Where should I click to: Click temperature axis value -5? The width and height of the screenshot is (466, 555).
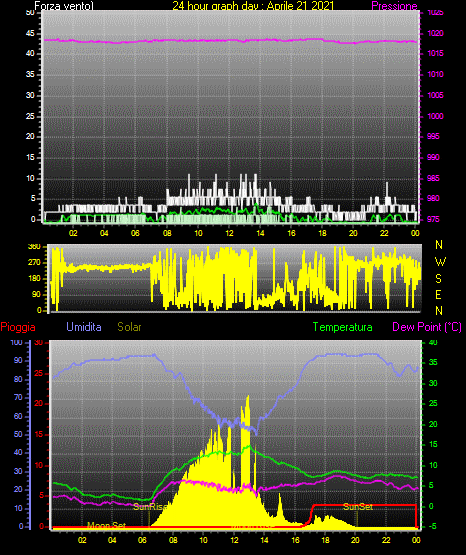432,526
